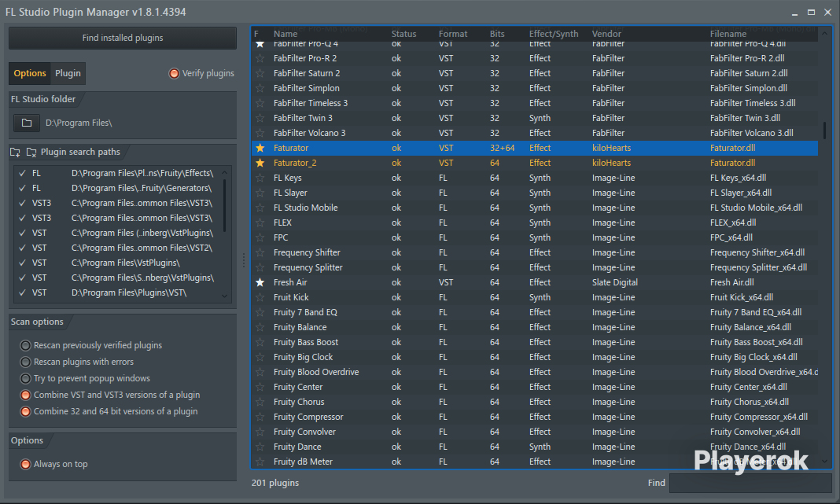Screen dimensions: 840x504
Task: Select the Options tab
Action: [30, 73]
